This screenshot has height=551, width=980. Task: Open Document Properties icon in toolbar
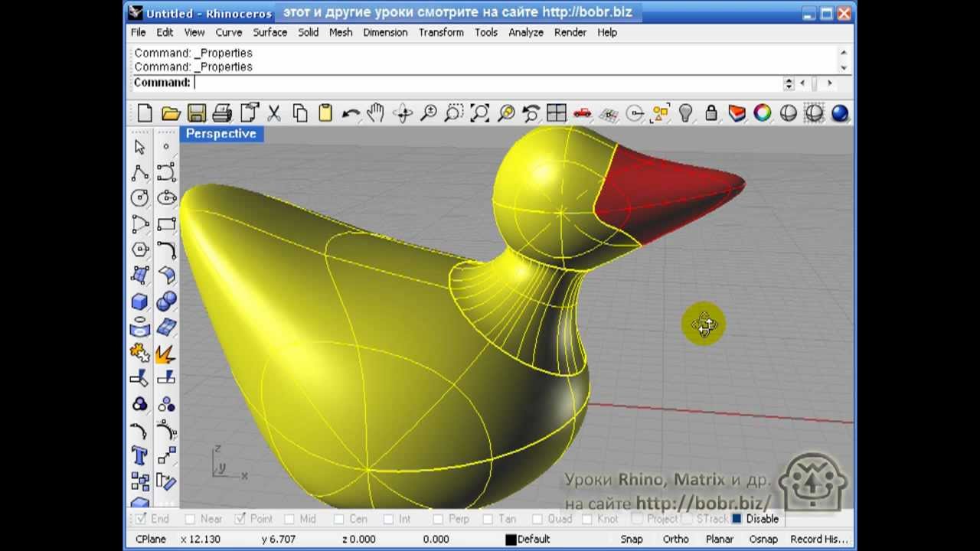(x=248, y=113)
